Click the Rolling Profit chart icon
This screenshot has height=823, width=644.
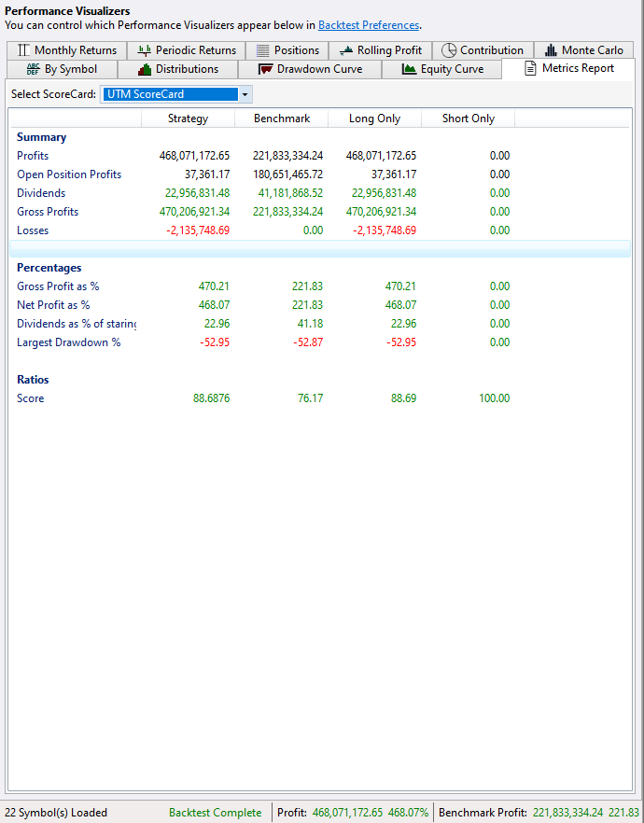pos(346,50)
